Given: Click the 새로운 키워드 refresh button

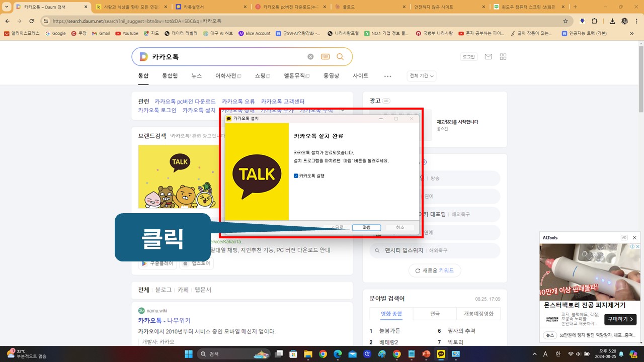Looking at the screenshot, I should coord(435,270).
